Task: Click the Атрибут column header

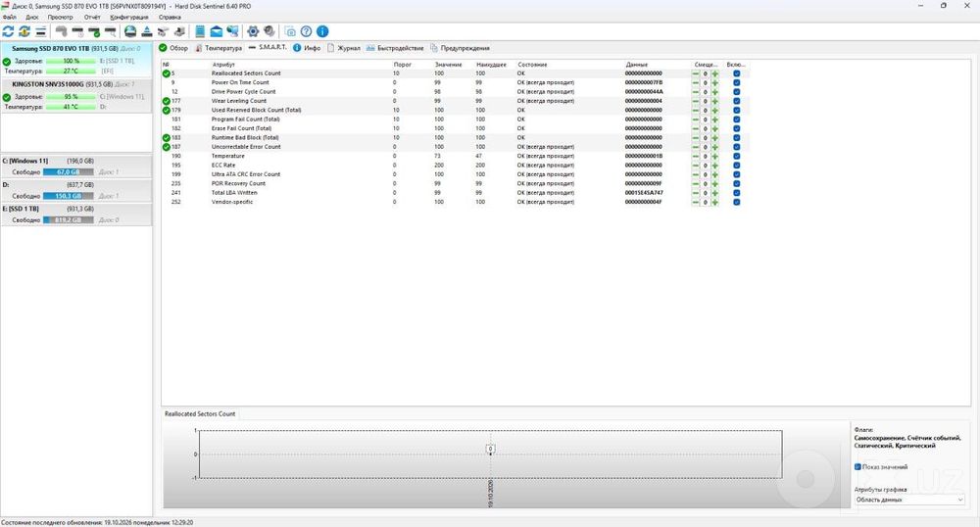Action: 223,65
